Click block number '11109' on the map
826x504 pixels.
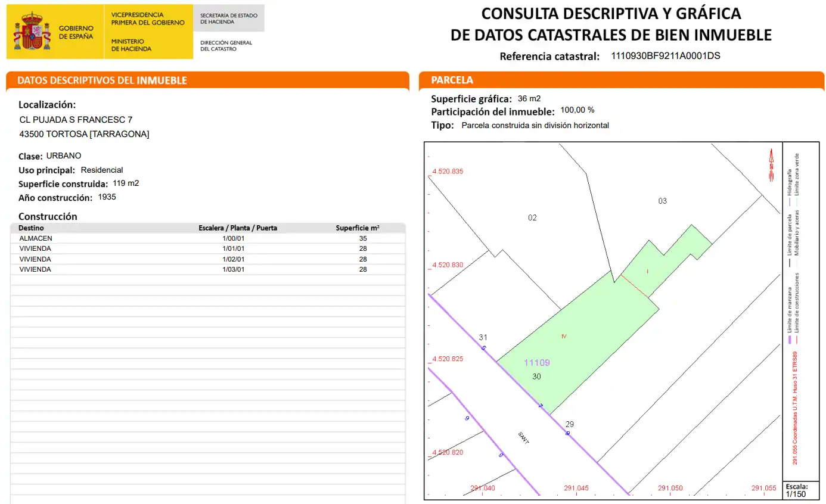(x=537, y=362)
